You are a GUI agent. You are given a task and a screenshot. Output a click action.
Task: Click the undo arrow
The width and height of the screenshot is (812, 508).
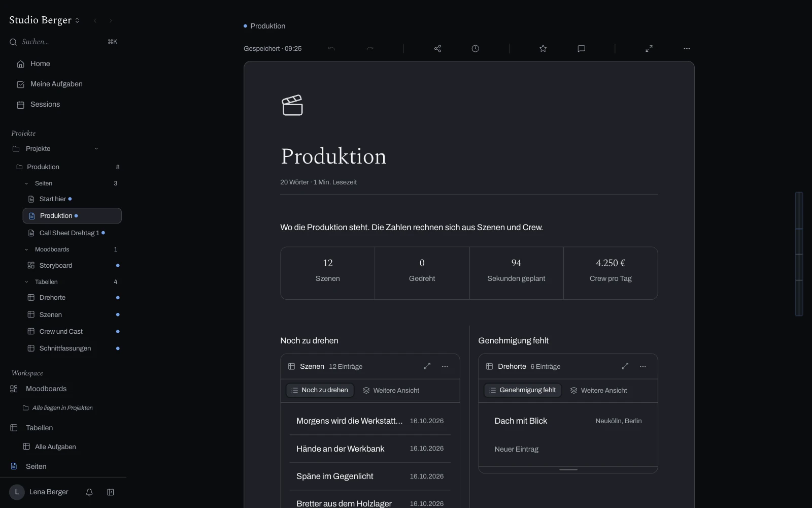click(331, 49)
